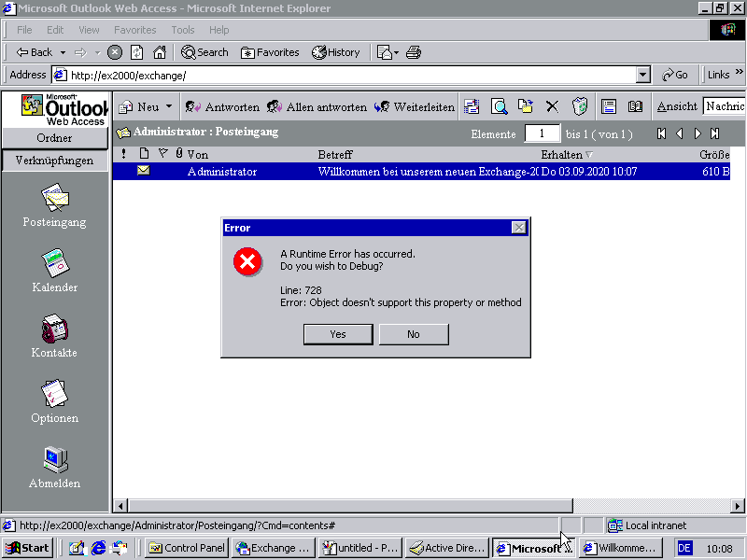
Task: Click the Go button
Action: point(675,75)
